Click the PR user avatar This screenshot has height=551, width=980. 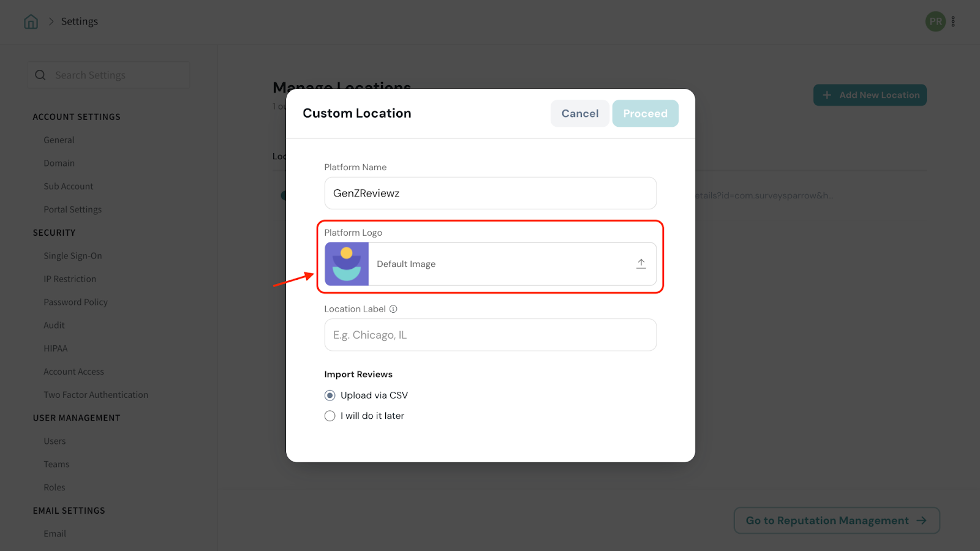[x=935, y=22]
